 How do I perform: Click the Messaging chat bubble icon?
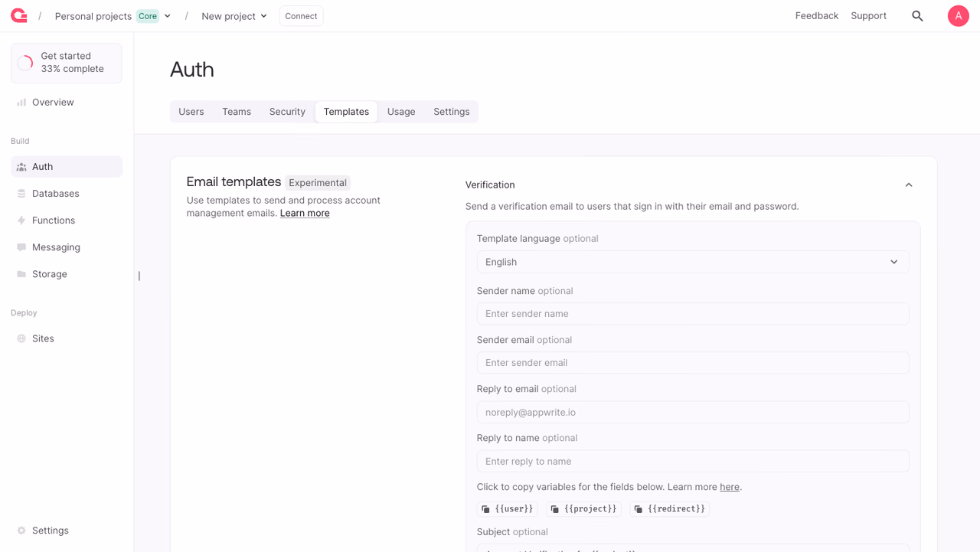click(x=21, y=247)
